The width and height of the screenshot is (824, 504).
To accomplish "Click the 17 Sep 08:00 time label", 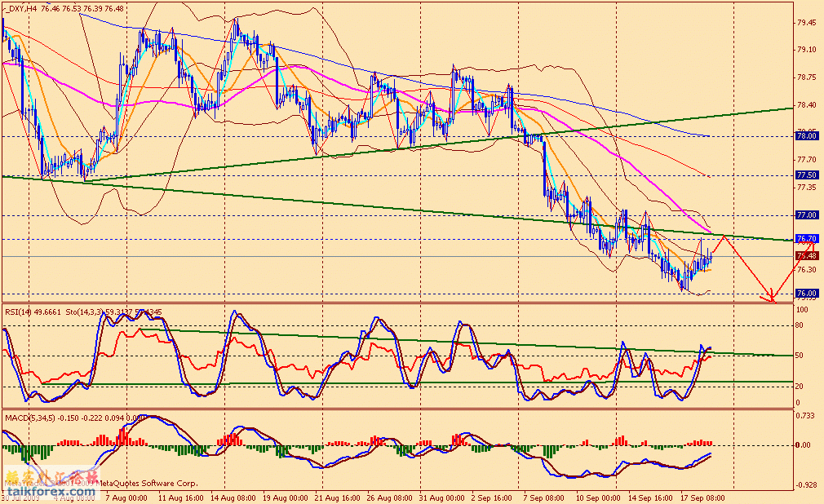I will pos(702,497).
